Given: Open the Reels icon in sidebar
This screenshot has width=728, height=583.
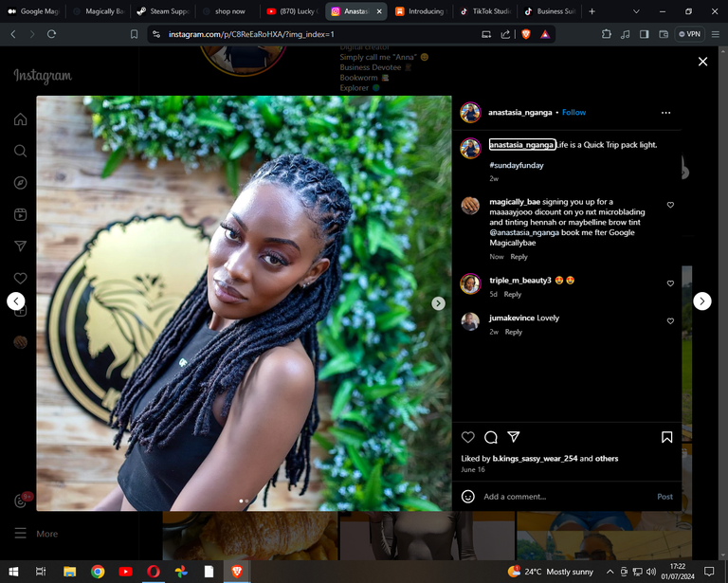Looking at the screenshot, I should 21,214.
